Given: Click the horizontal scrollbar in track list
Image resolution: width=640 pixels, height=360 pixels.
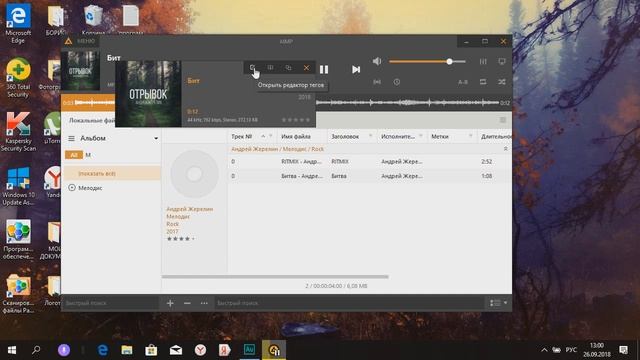Looking at the screenshot, I should 275,277.
